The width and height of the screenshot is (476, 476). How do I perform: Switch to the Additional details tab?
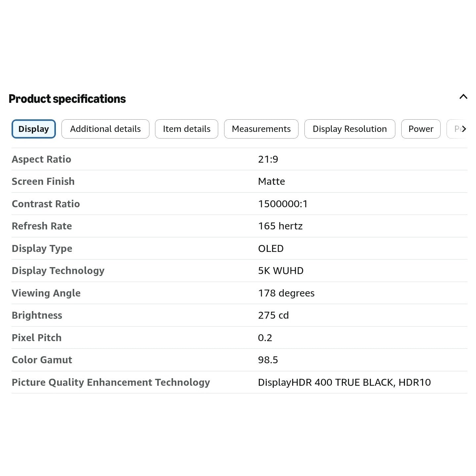coord(105,129)
